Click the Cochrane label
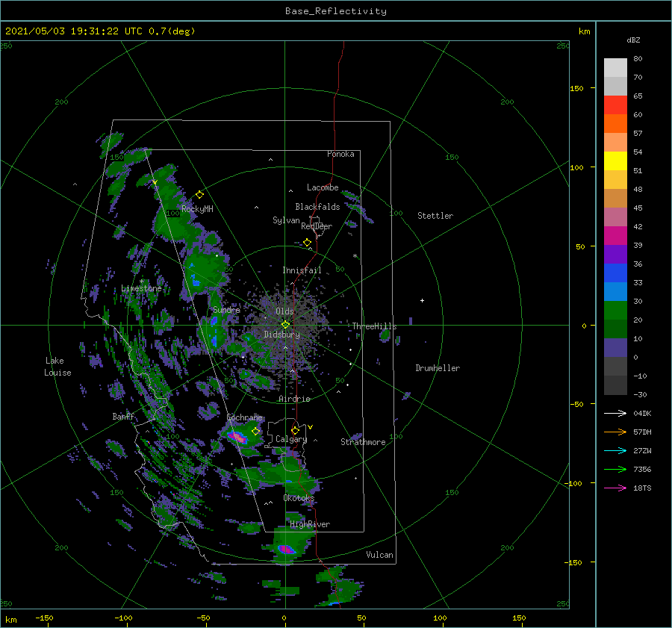The image size is (672, 628). (244, 417)
